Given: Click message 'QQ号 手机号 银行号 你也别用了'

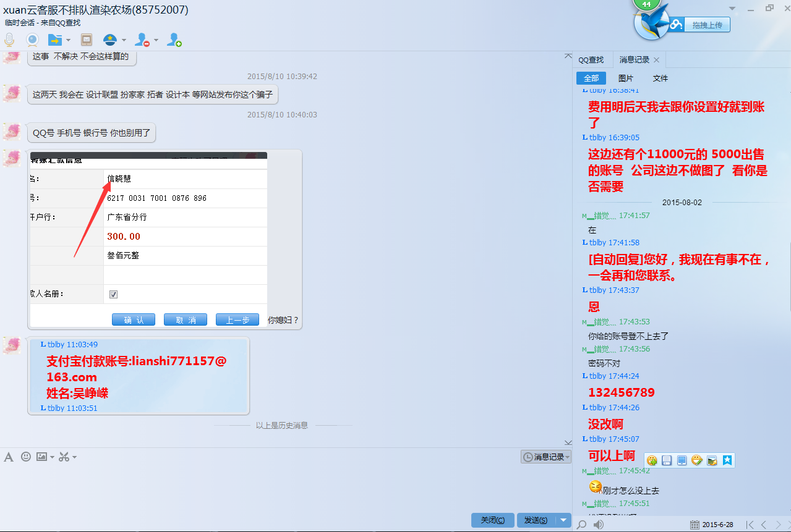Looking at the screenshot, I should tap(92, 133).
